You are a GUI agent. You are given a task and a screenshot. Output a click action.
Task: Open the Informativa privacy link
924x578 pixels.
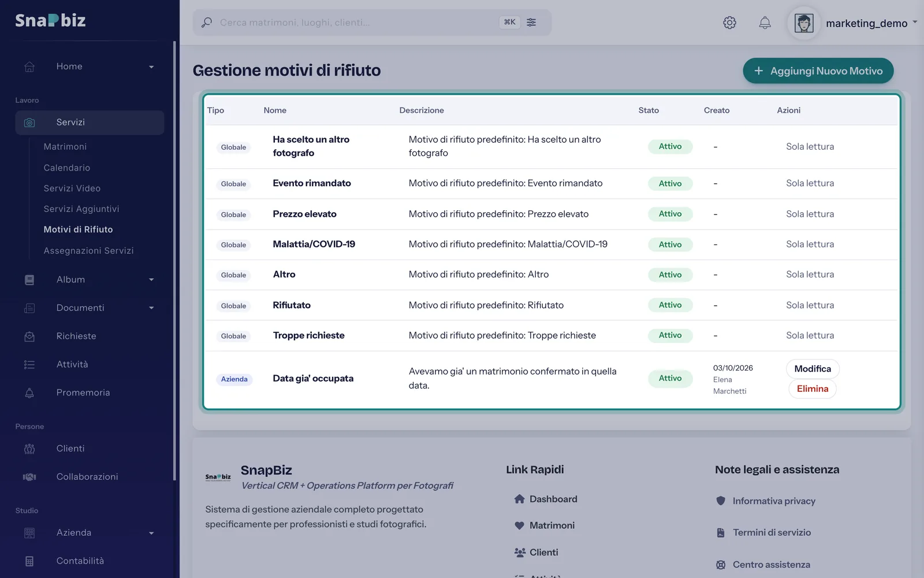click(766, 501)
